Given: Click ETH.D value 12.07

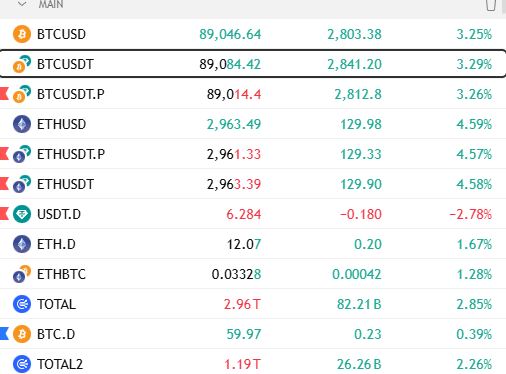Looking at the screenshot, I should (244, 244).
